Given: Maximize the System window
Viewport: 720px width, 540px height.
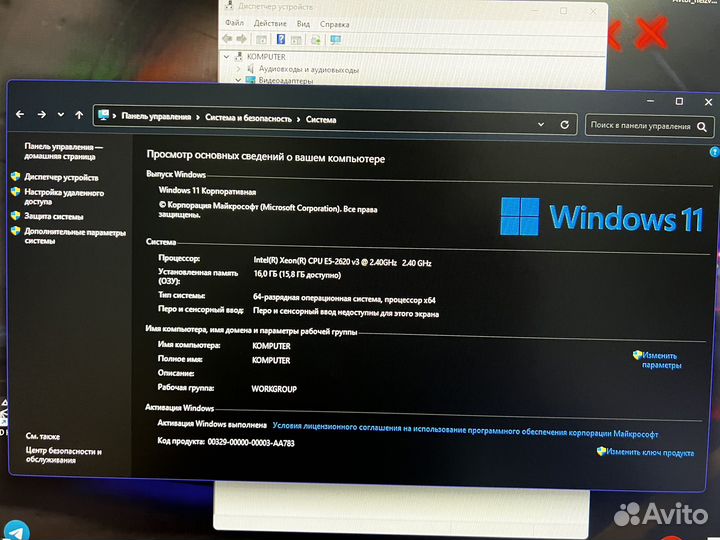Looking at the screenshot, I should (x=679, y=101).
